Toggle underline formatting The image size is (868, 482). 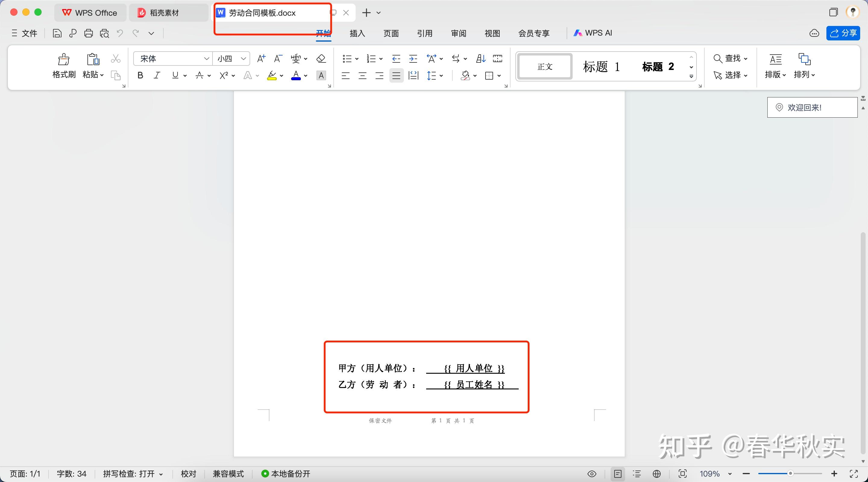click(175, 75)
